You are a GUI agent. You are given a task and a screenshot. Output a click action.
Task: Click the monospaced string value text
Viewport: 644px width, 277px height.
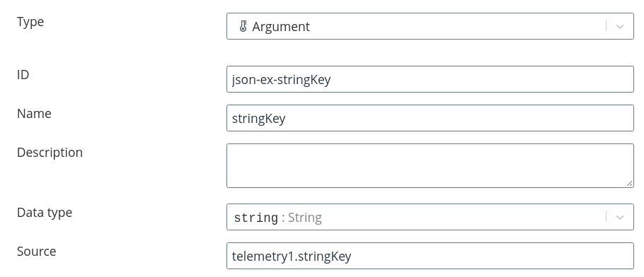pyautogui.click(x=256, y=218)
